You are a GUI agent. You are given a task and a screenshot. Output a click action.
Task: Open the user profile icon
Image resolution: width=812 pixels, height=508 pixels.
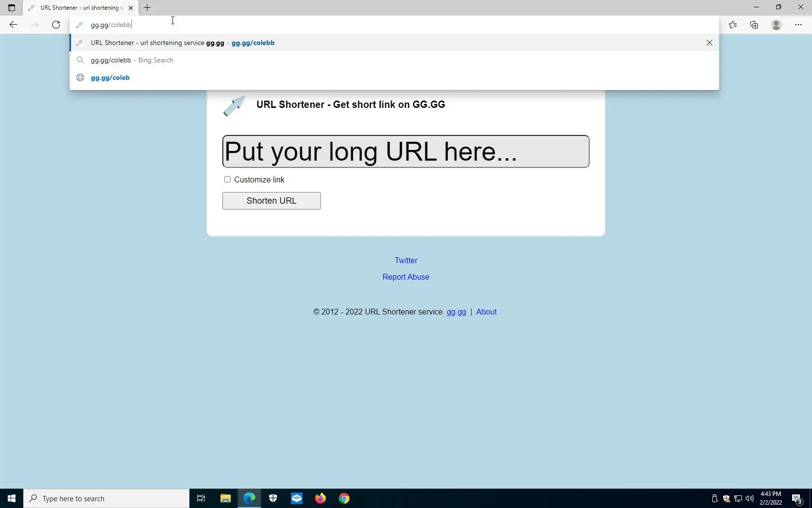(776, 25)
